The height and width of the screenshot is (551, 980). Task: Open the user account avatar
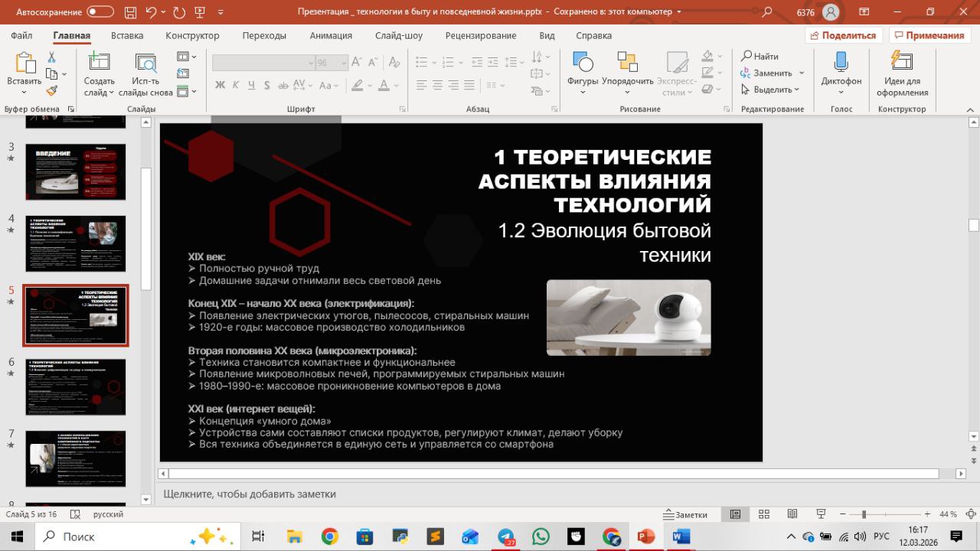click(x=831, y=12)
